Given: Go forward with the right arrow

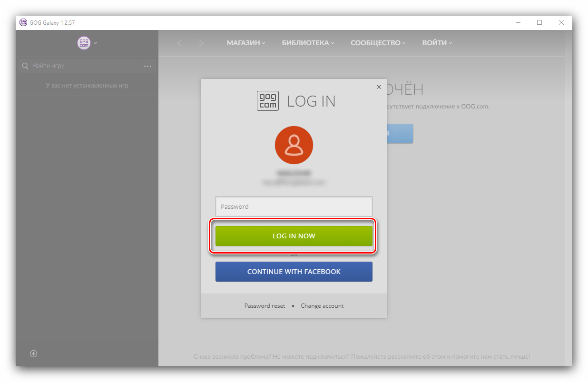Looking at the screenshot, I should pyautogui.click(x=201, y=43).
